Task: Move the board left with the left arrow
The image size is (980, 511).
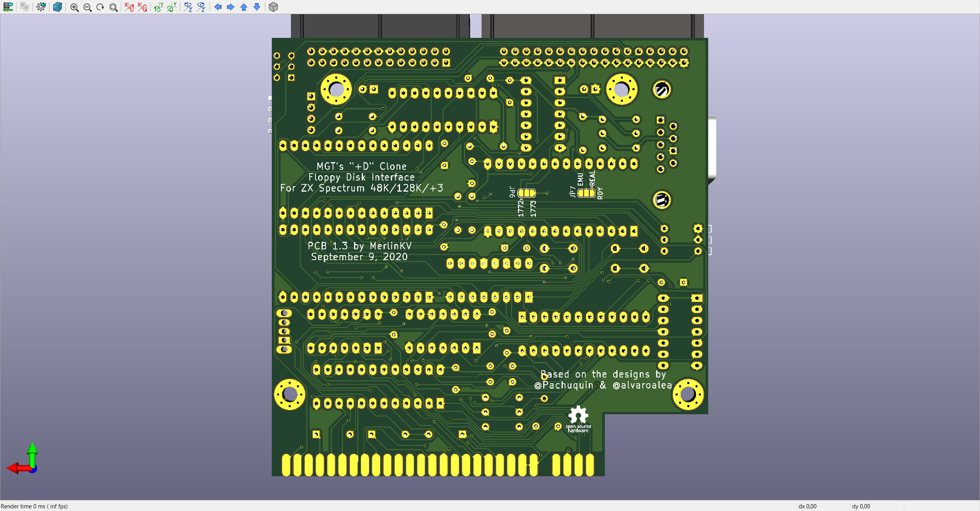Action: [218, 7]
